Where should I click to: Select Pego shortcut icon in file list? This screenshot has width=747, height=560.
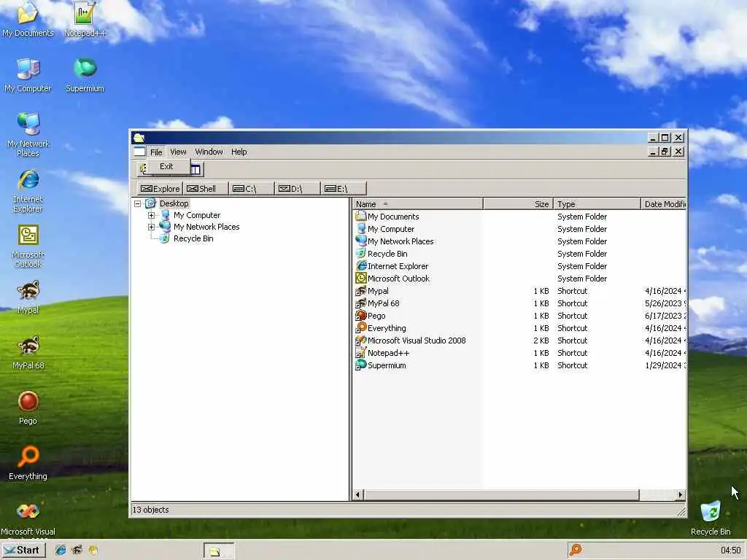[360, 315]
